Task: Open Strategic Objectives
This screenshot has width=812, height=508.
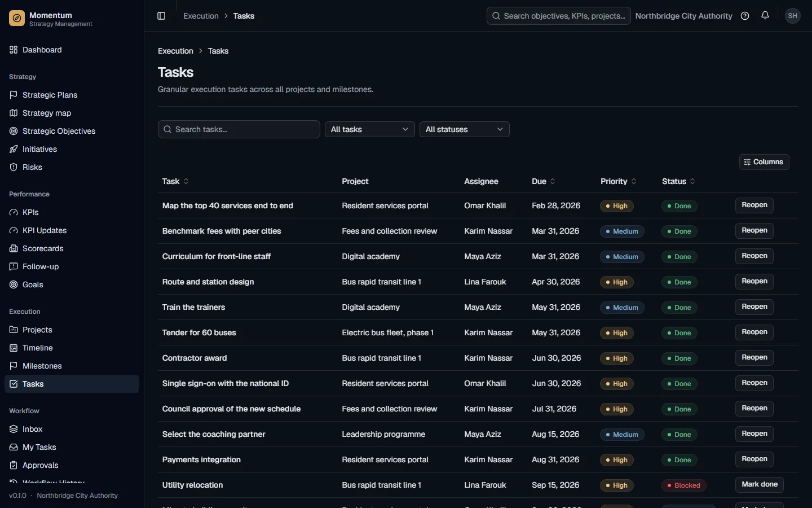Action: click(72, 131)
